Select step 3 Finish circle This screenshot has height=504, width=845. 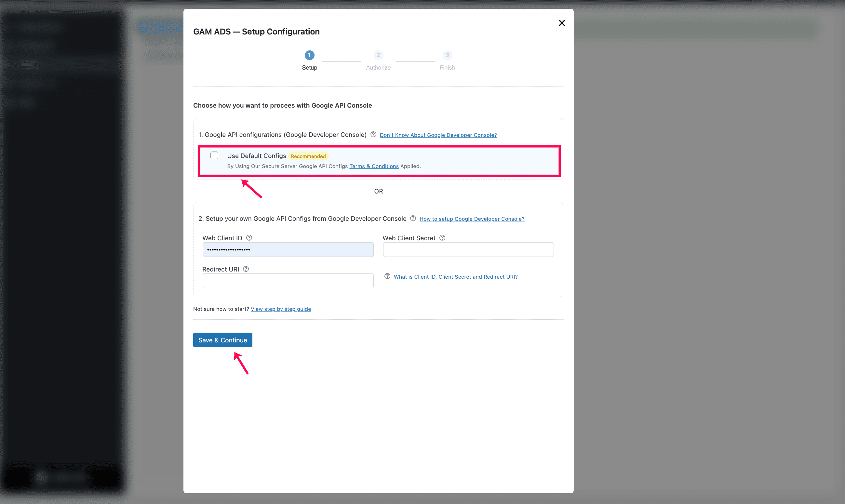(x=447, y=55)
